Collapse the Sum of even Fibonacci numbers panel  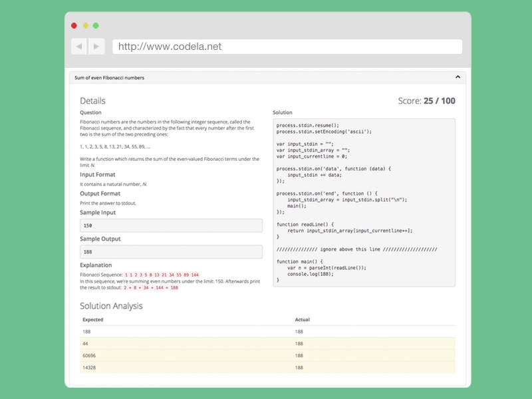click(458, 77)
